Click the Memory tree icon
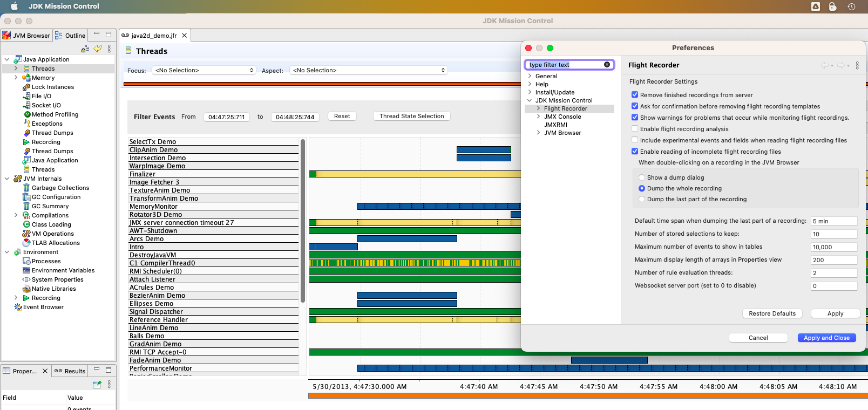This screenshot has height=410, width=868. point(26,78)
